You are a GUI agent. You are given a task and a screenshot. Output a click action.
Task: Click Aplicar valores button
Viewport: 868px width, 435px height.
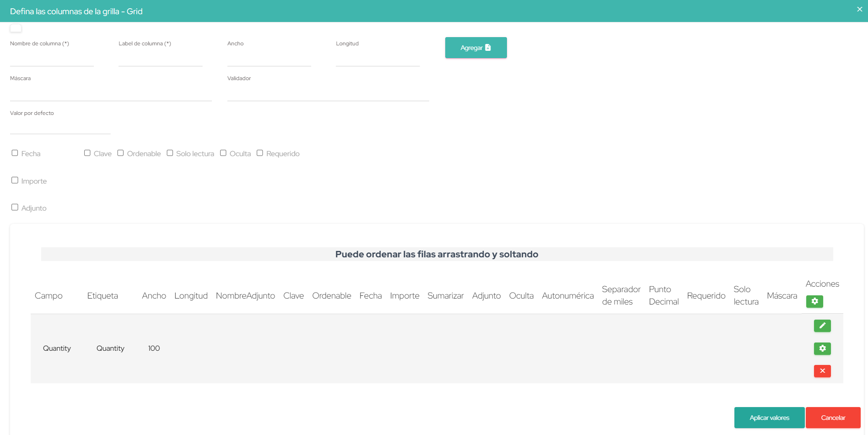coord(769,418)
